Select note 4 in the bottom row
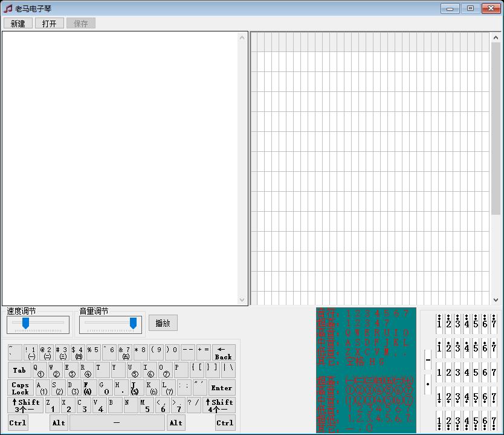This screenshot has width=504, height=435. pyautogui.click(x=467, y=421)
